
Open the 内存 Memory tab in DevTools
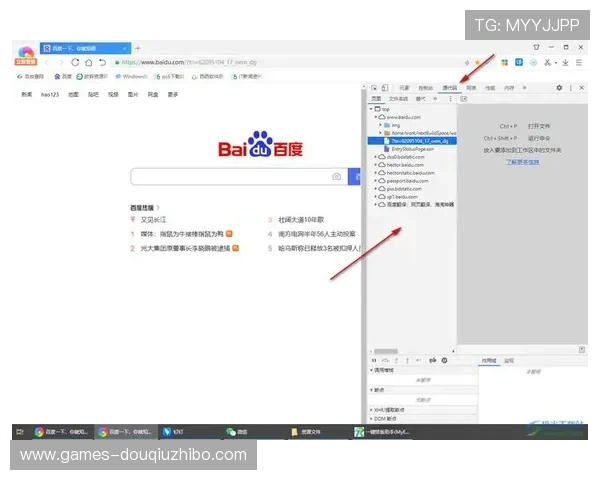point(509,88)
